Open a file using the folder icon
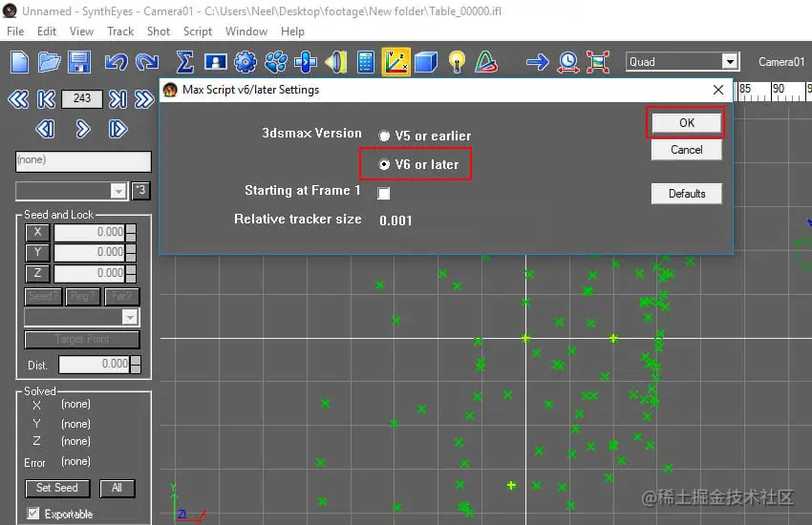The image size is (812, 525). pos(49,62)
